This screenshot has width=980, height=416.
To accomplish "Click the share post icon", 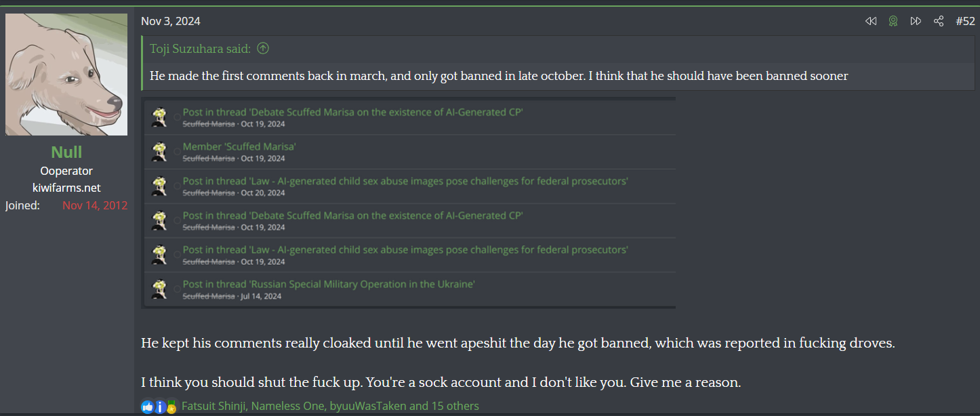I will coord(939,21).
